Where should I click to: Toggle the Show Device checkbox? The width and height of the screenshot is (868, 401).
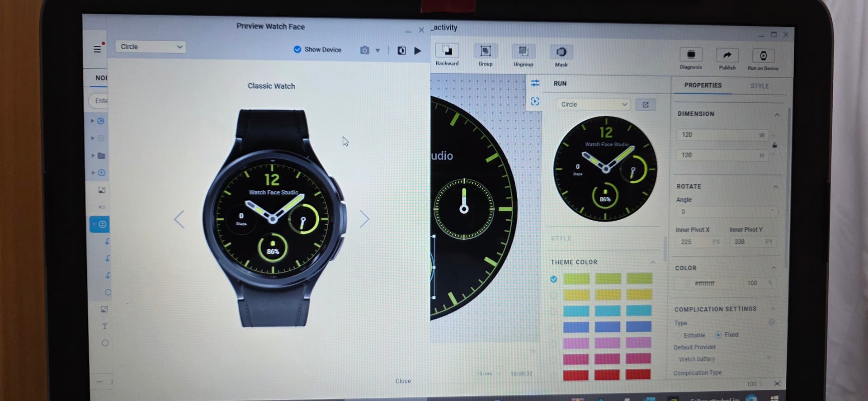(x=297, y=49)
